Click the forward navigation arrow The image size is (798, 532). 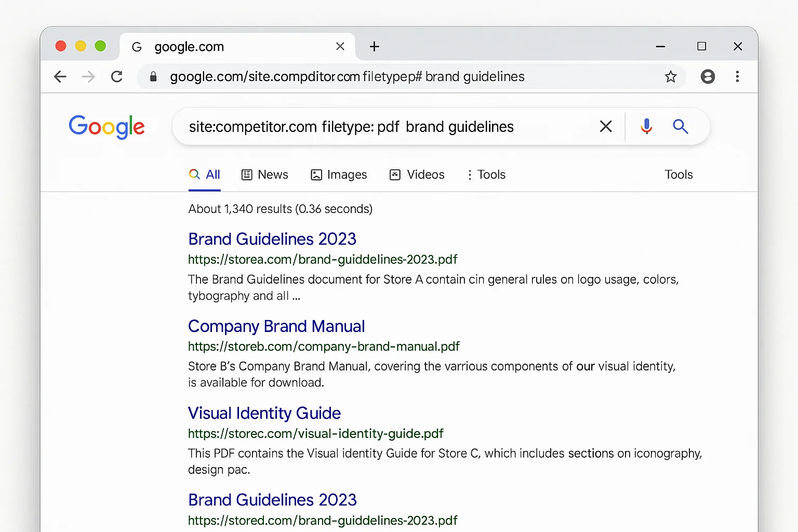pos(88,76)
